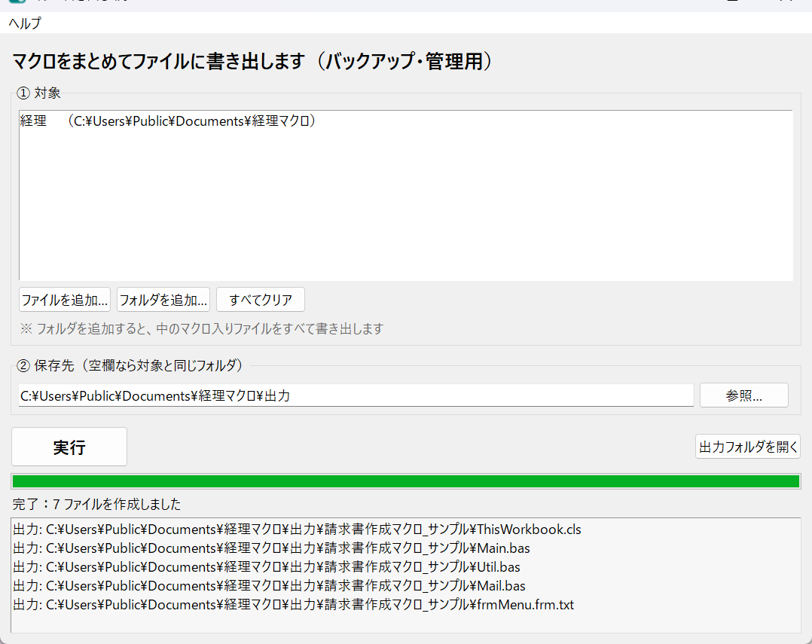Select the 経理 entry in the target list
812x644 pixels.
(x=168, y=121)
